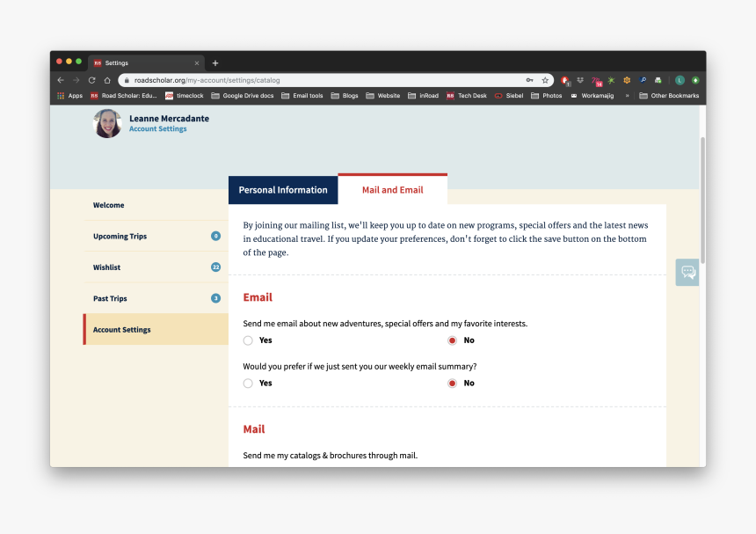756x534 pixels.
Task: Select the Mail and Email tab
Action: (x=392, y=189)
